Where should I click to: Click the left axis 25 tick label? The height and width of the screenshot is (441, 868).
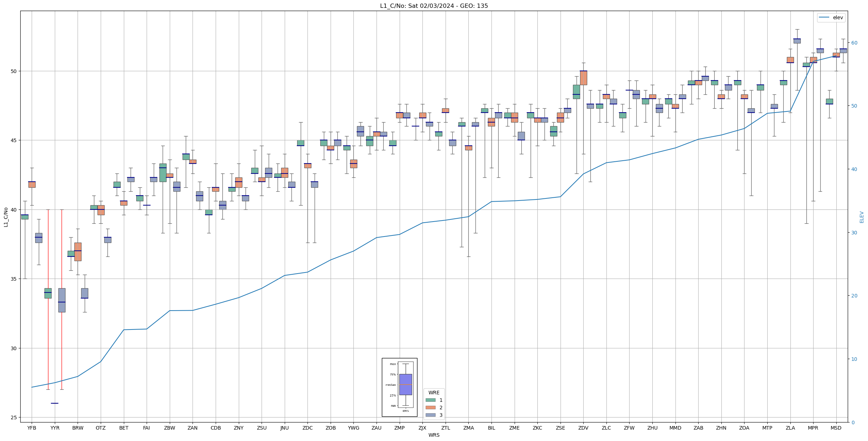14,417
